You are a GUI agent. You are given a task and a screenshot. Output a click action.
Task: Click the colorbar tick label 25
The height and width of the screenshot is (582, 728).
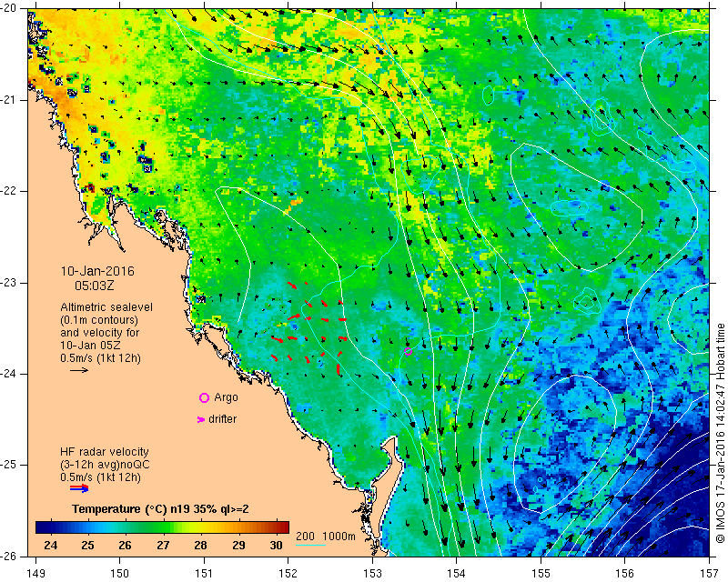pos(87,546)
